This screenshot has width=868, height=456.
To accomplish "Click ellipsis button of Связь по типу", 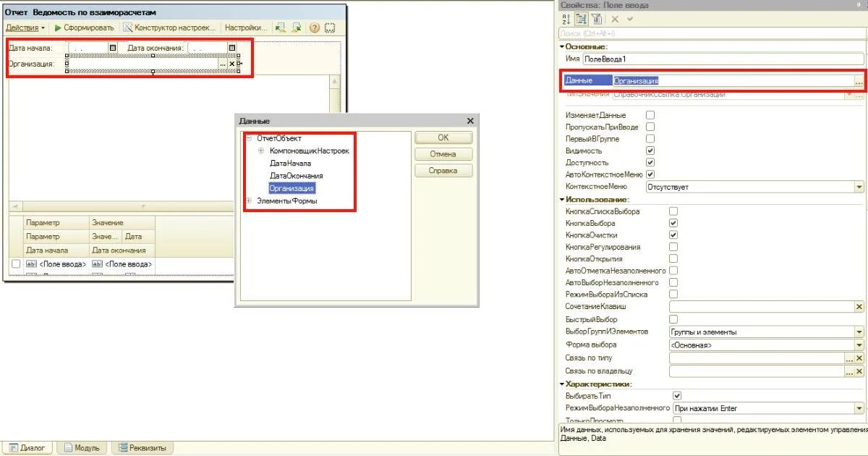I will pos(849,358).
